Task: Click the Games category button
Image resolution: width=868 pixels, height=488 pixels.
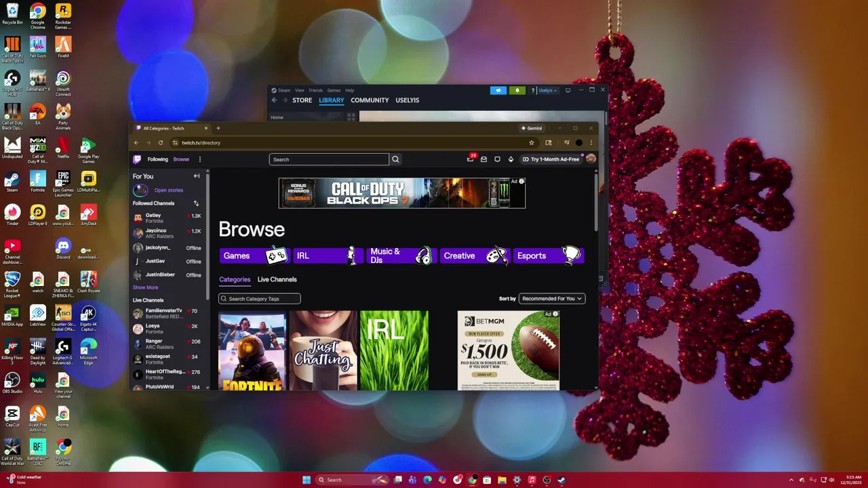Action: pos(256,256)
